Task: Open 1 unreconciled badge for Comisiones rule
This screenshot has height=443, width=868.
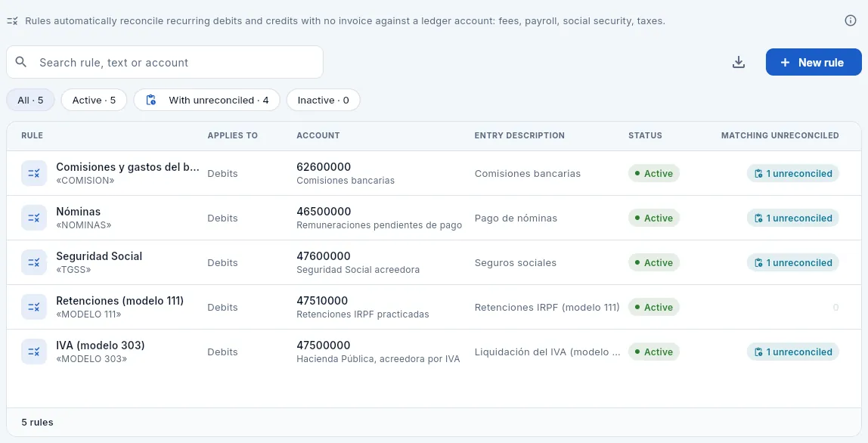Action: click(x=792, y=173)
